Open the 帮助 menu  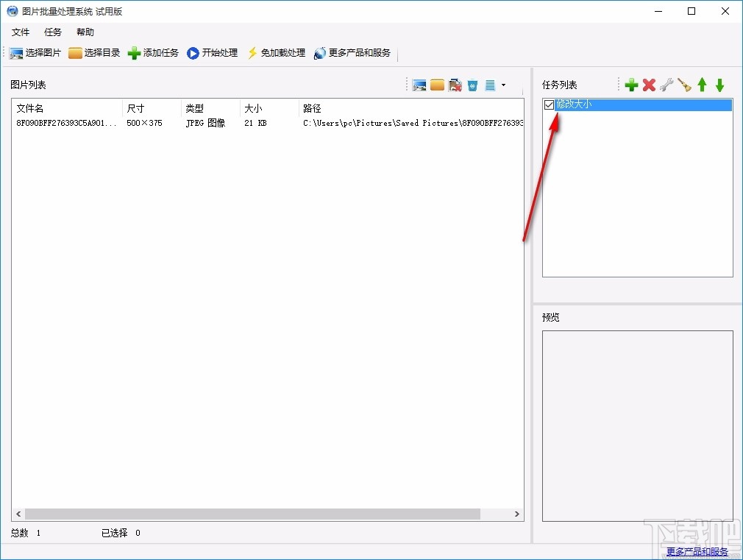84,32
